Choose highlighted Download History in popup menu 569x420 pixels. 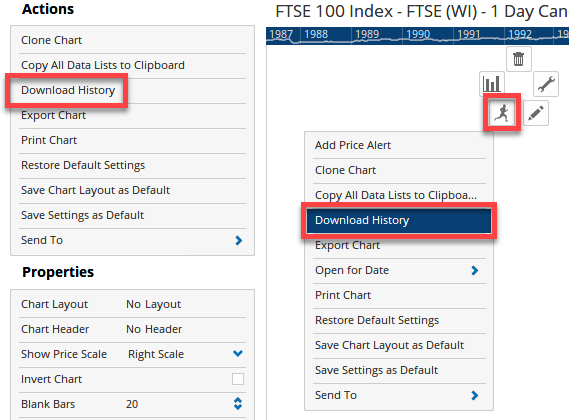(399, 220)
